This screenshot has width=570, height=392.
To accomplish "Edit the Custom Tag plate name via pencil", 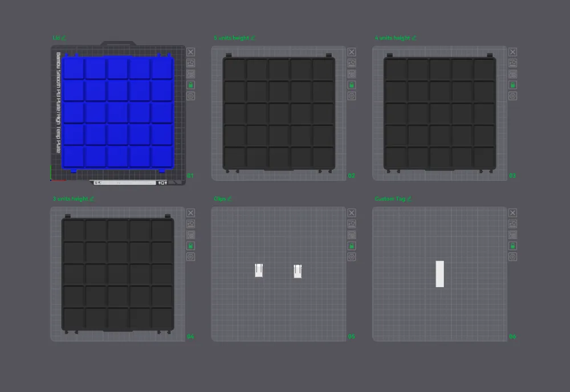I will (409, 199).
